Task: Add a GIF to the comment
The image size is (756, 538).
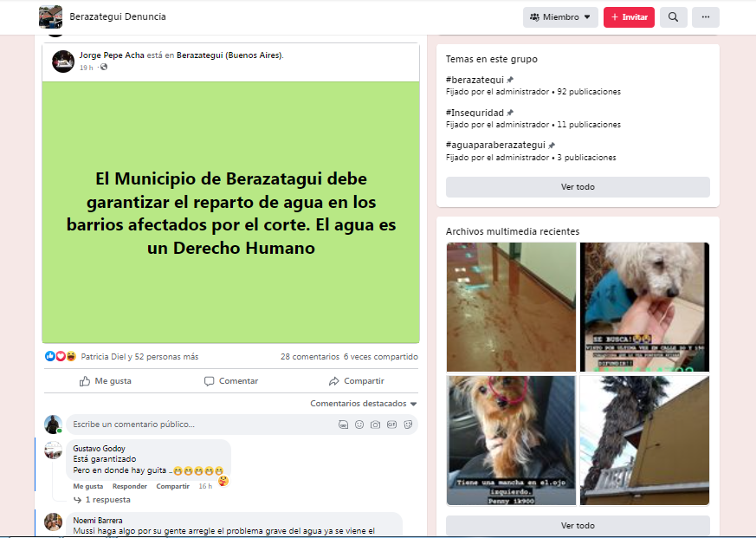Action: [391, 425]
